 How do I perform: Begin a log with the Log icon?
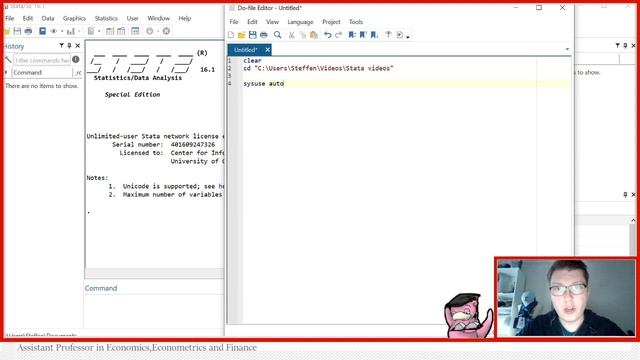(42, 31)
